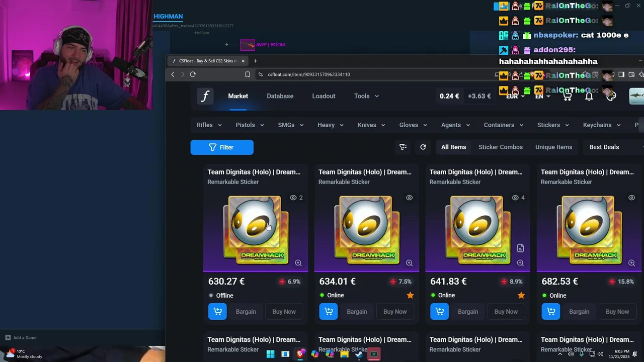
Task: Go back with the browser back arrow
Action: 173,74
